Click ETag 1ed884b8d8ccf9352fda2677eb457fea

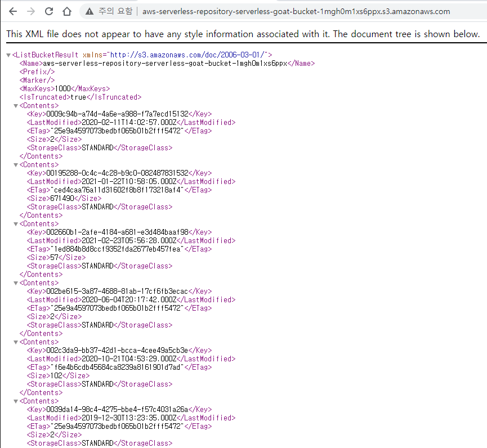[x=118, y=249]
